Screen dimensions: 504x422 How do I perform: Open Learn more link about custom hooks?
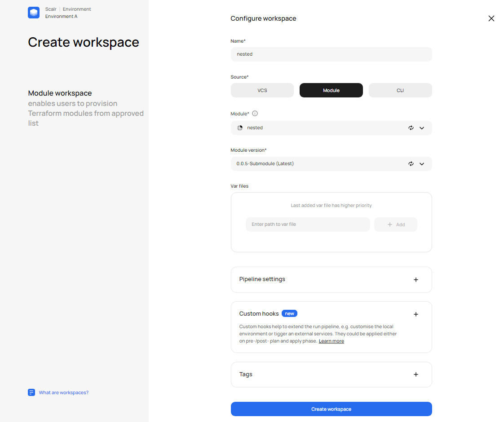click(x=332, y=341)
